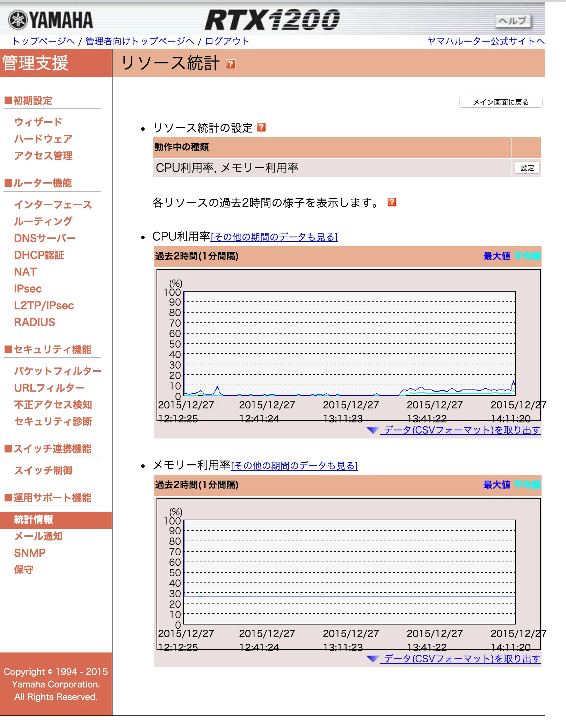Click help icon beside リソース統計 page title
This screenshot has height=728, width=566.
230,64
